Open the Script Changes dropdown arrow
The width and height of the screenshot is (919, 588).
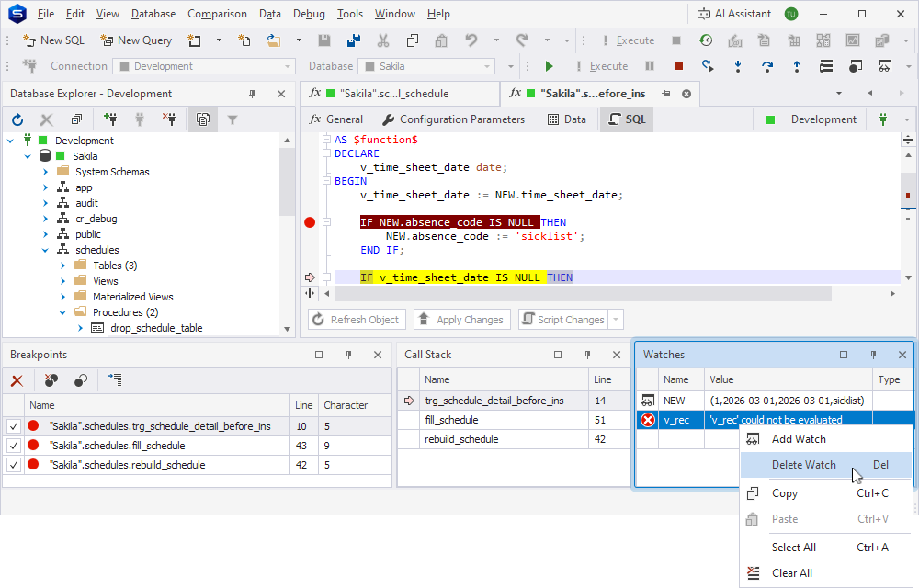[616, 320]
